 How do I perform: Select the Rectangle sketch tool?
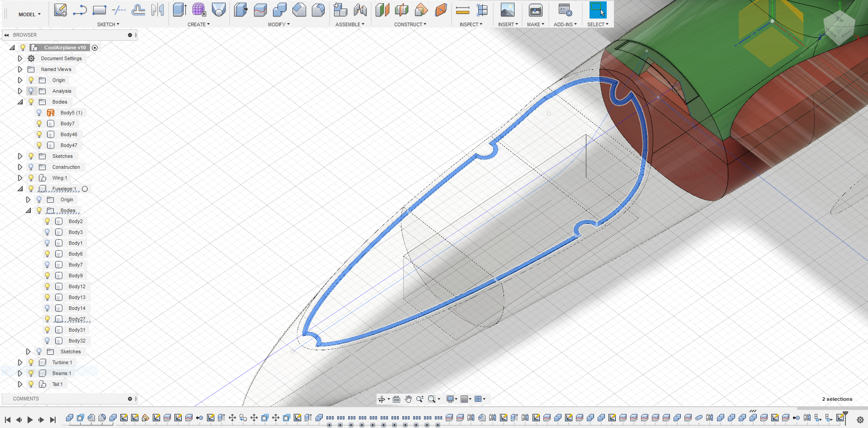pos(99,10)
